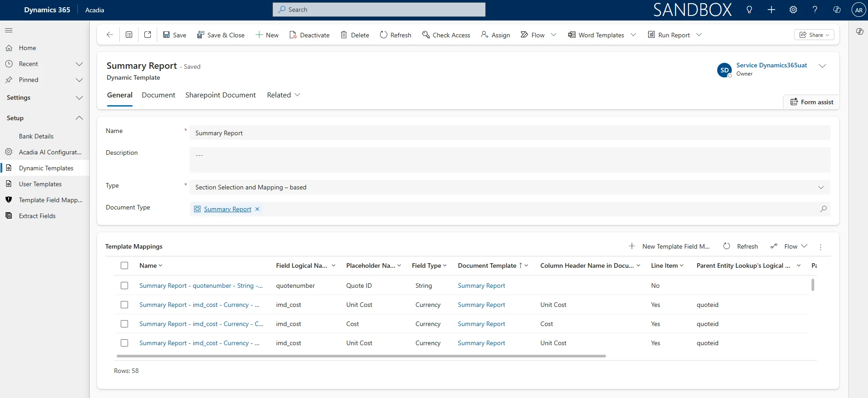Click the search magnifier in Document Type field
Image resolution: width=868 pixels, height=398 pixels.
point(823,209)
